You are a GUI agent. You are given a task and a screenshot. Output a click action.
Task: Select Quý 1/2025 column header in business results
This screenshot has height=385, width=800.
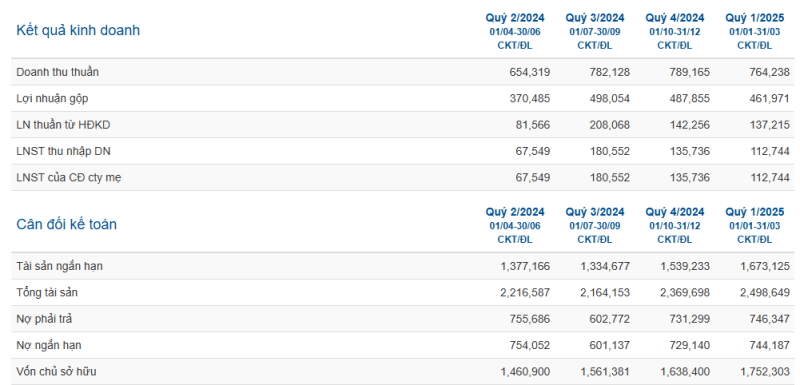click(755, 18)
